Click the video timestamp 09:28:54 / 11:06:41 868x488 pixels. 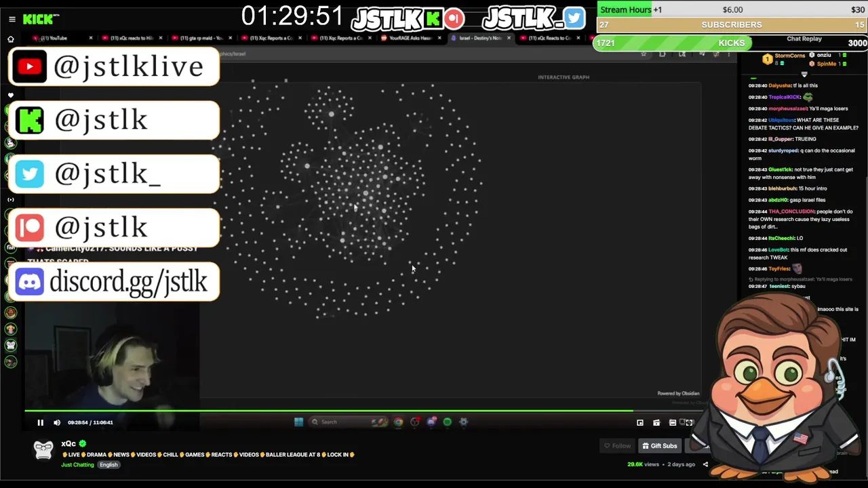click(x=90, y=422)
